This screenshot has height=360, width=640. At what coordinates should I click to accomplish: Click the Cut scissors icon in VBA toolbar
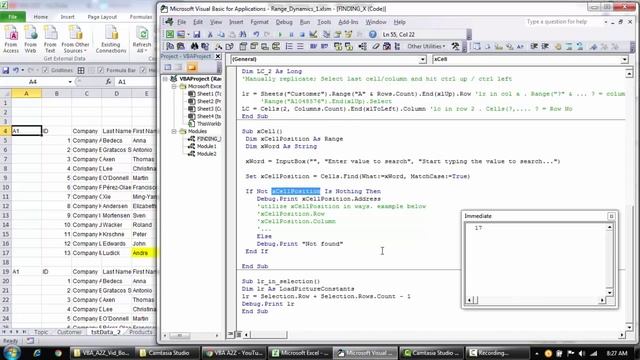click(x=210, y=35)
